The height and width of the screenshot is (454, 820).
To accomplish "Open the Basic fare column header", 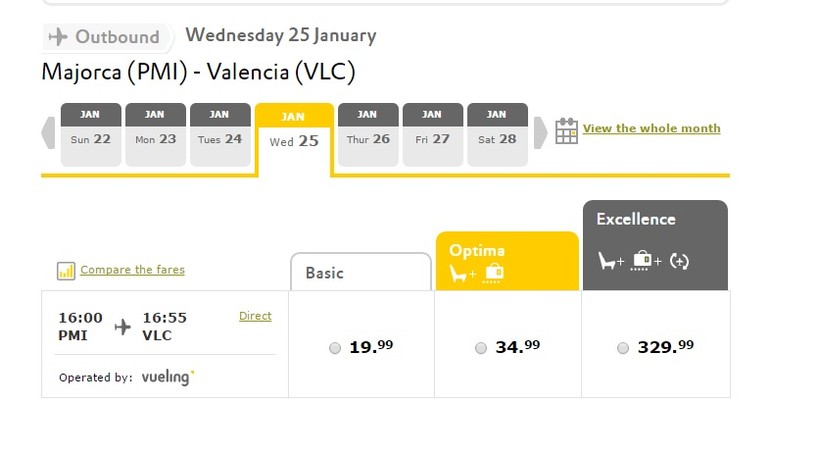I will pyautogui.click(x=361, y=272).
